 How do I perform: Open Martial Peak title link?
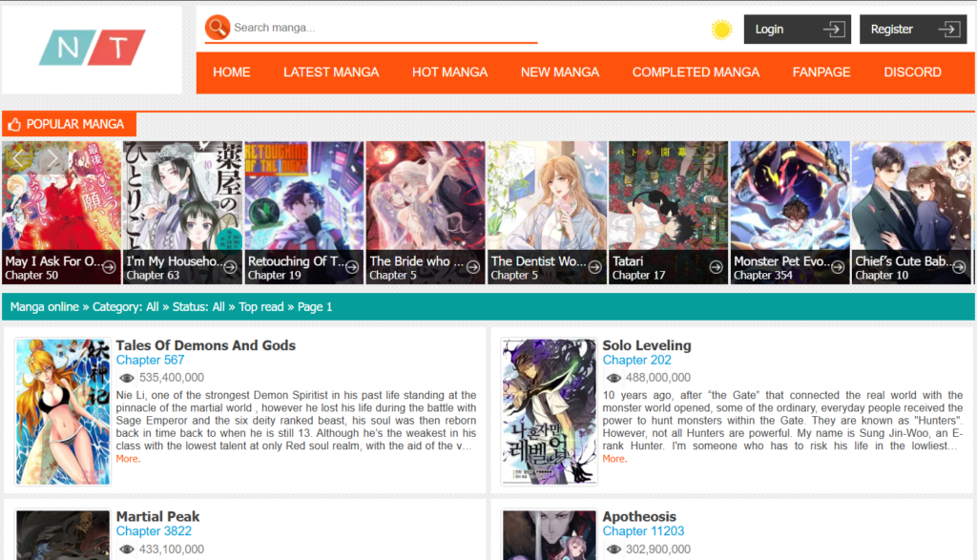(x=157, y=516)
